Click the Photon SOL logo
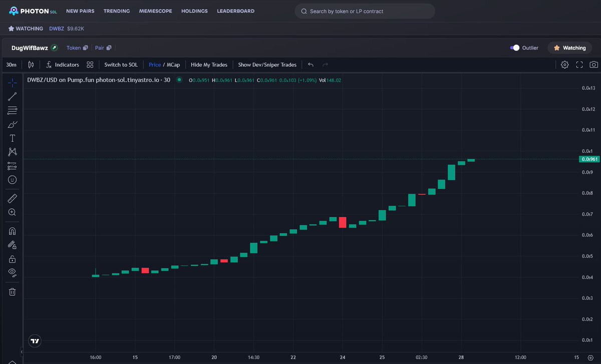Viewport: 601px width, 364px height. (33, 11)
